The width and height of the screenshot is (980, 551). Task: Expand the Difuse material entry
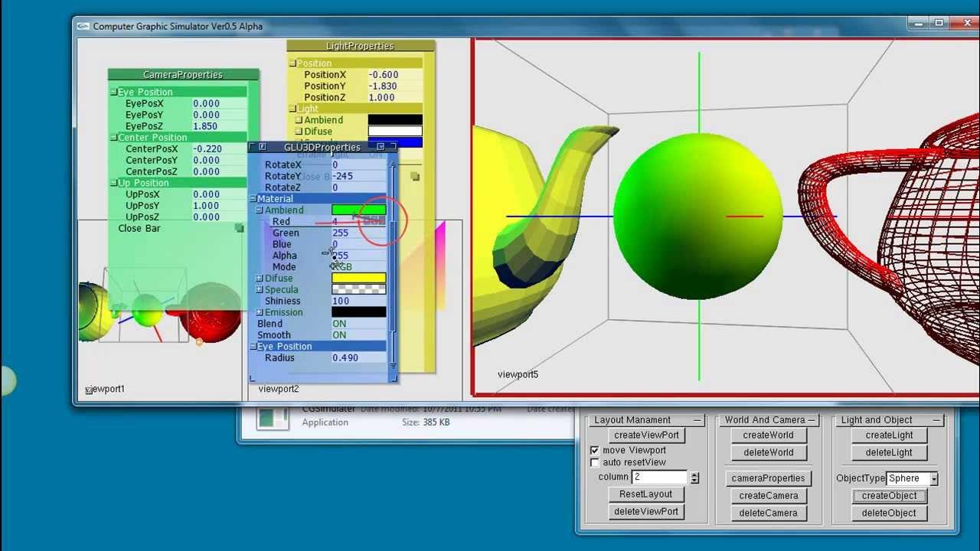260,279
